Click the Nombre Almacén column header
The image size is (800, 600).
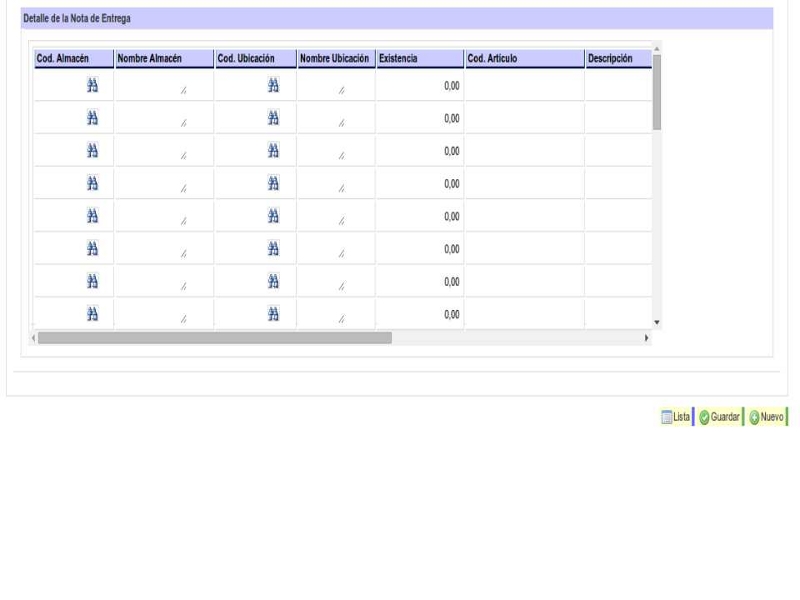coord(164,60)
